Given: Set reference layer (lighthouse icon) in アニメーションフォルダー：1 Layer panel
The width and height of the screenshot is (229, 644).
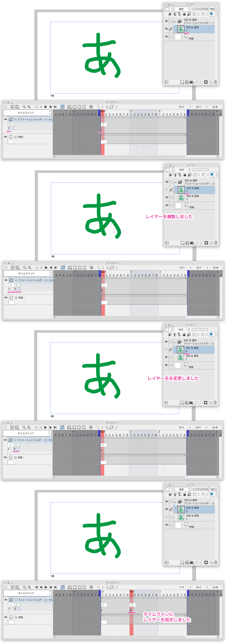Looking at the screenshot, I should click(x=175, y=14).
